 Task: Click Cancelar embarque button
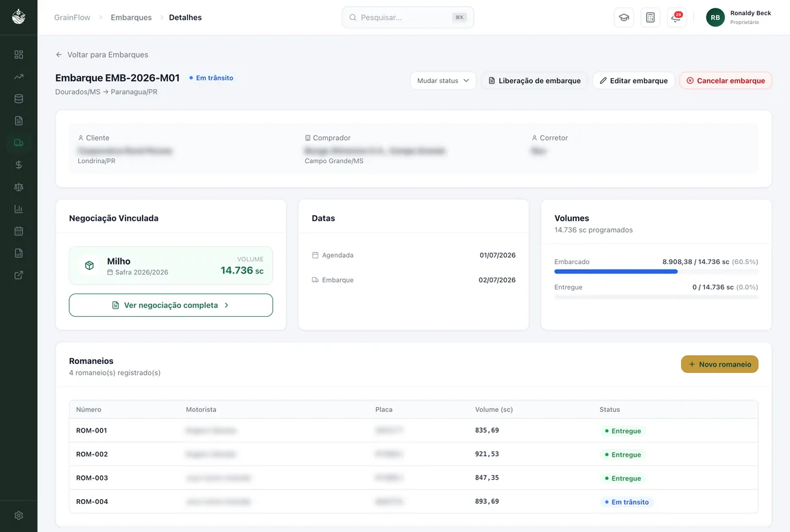click(726, 81)
